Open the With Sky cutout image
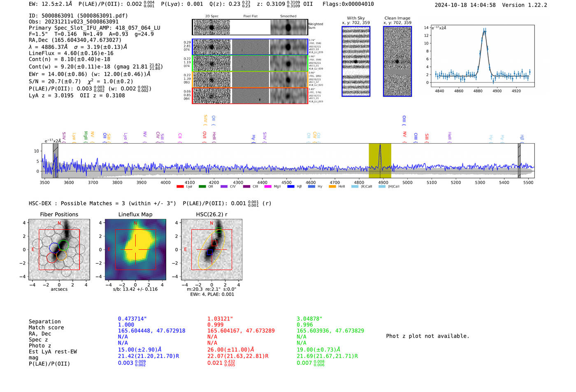Screen dimensions: 576x392 pos(356,61)
